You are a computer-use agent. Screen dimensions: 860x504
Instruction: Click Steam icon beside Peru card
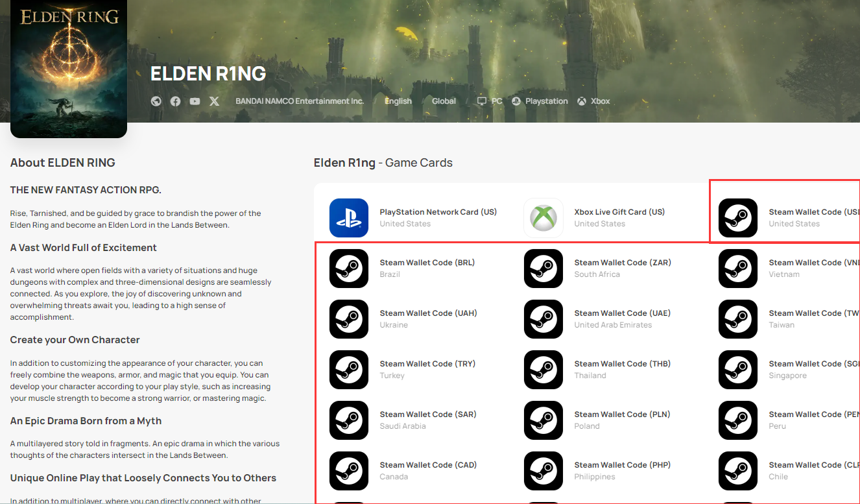[738, 420]
